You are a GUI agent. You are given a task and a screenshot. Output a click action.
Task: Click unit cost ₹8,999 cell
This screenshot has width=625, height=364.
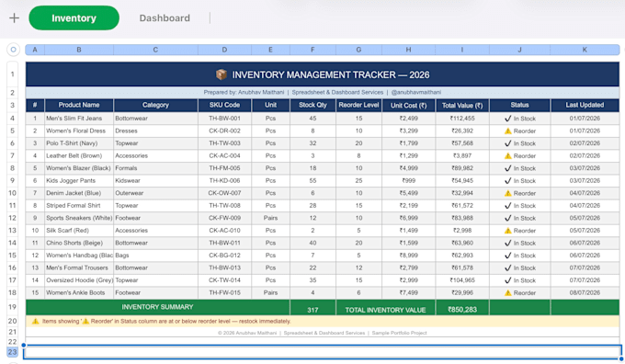(x=409, y=256)
